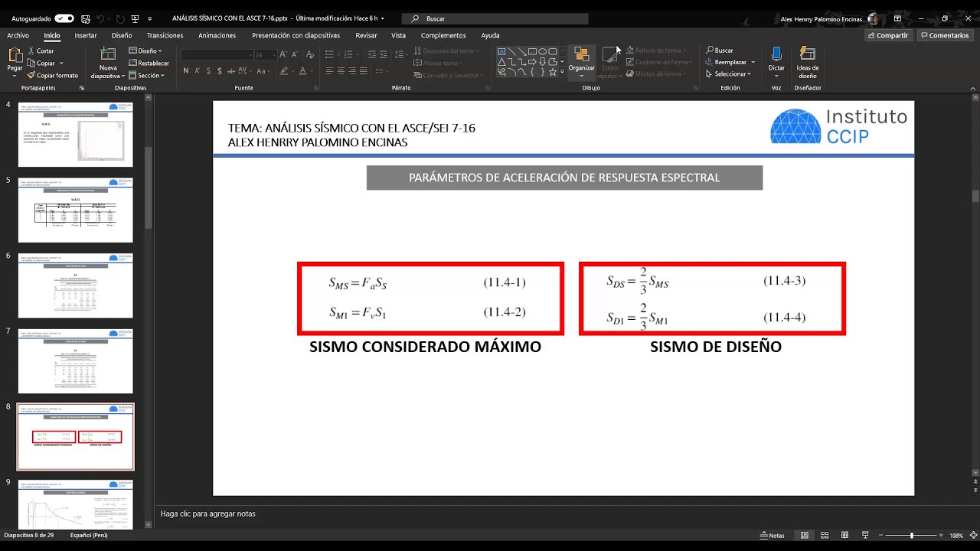Switch to Reading view
The height and width of the screenshot is (551, 980).
click(844, 535)
